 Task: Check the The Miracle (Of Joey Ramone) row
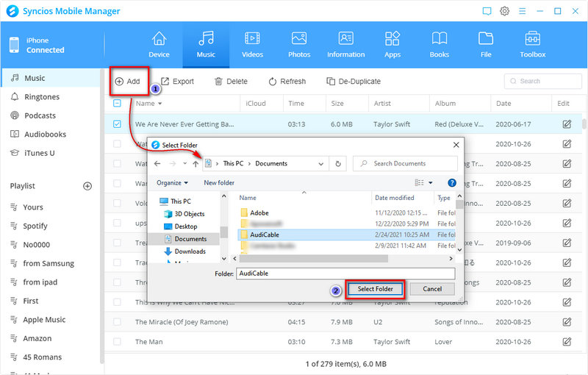(117, 322)
